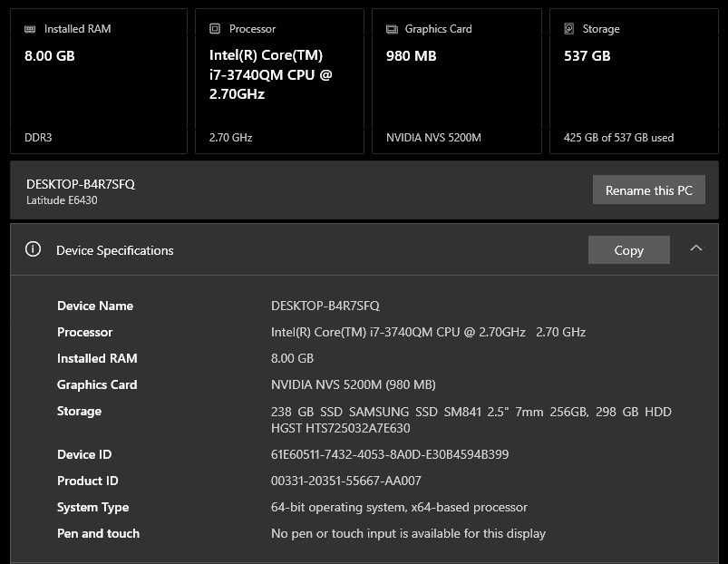Click the Rename this PC button

pos(648,190)
